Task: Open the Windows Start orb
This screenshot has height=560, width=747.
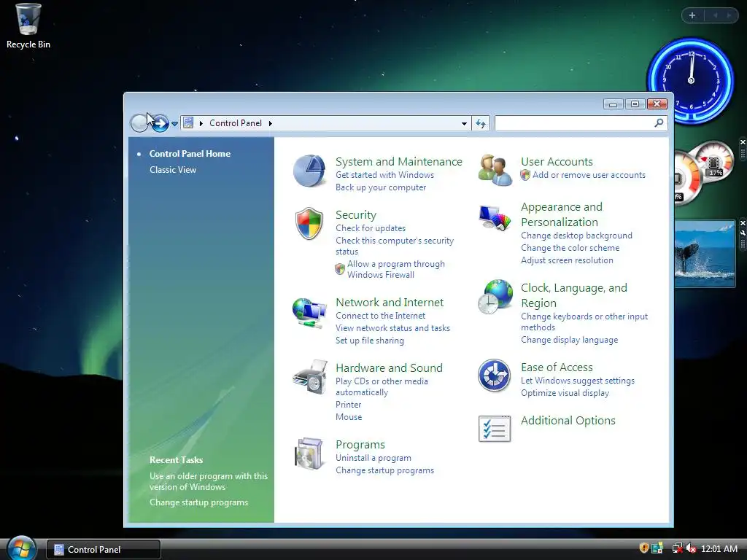Action: click(21, 548)
